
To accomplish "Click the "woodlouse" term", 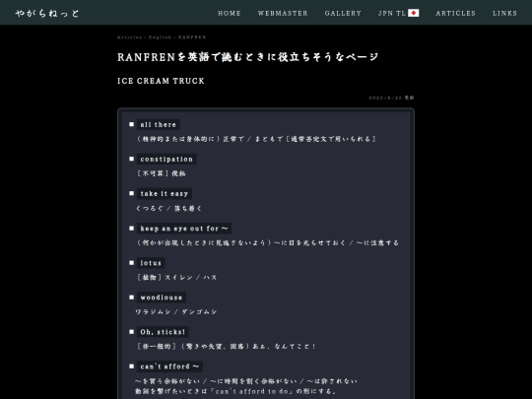I will pyautogui.click(x=162, y=298).
